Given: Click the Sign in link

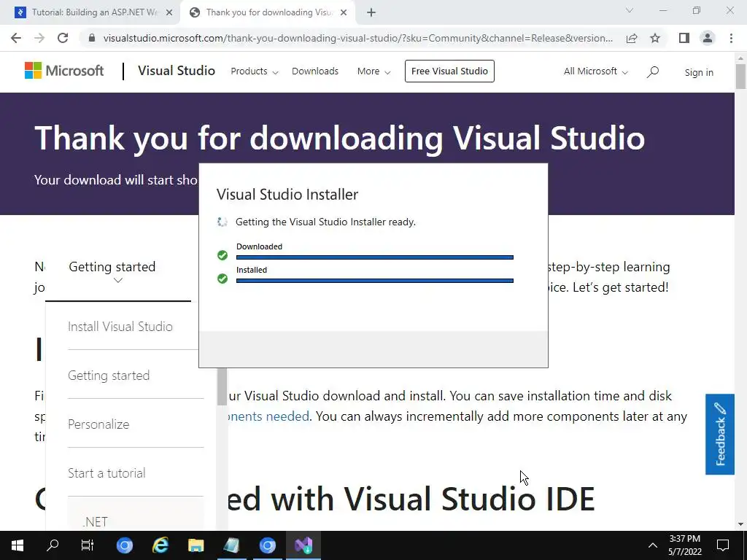Looking at the screenshot, I should 699,72.
